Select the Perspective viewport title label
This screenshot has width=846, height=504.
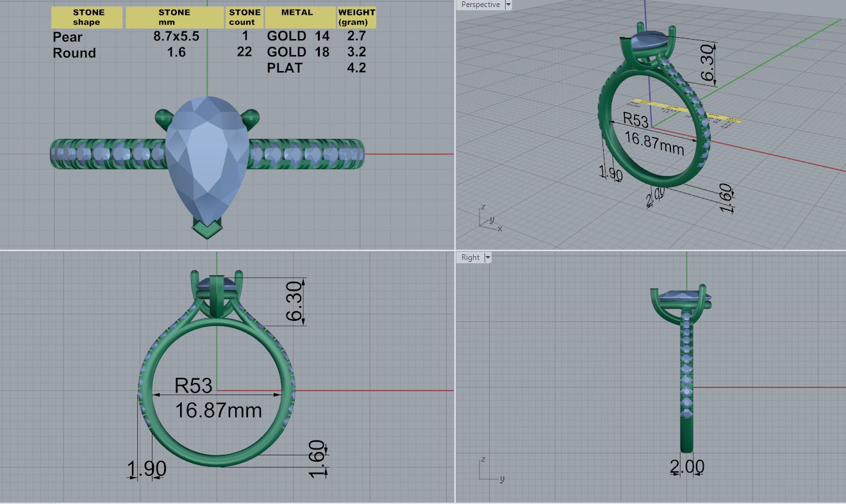point(481,4)
